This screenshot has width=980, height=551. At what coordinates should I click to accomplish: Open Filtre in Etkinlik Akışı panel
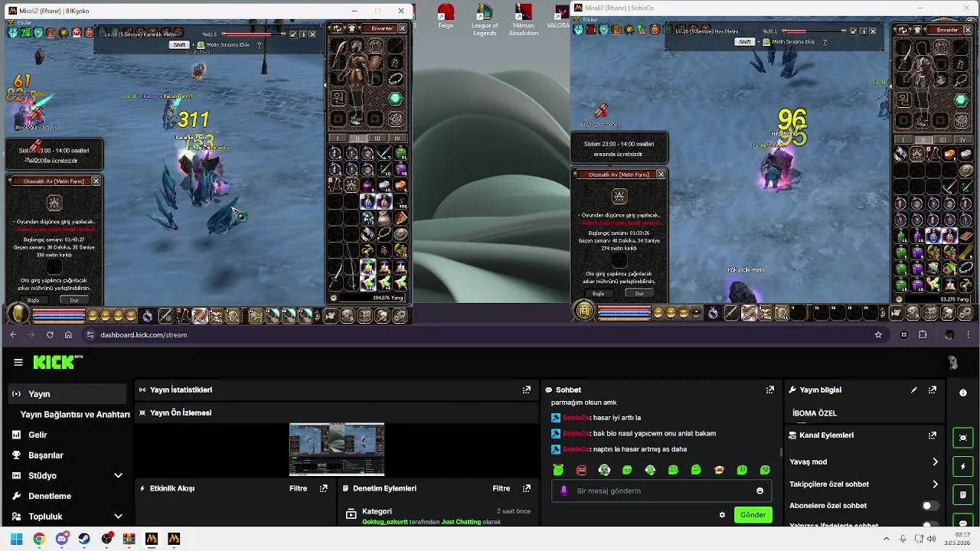(298, 488)
